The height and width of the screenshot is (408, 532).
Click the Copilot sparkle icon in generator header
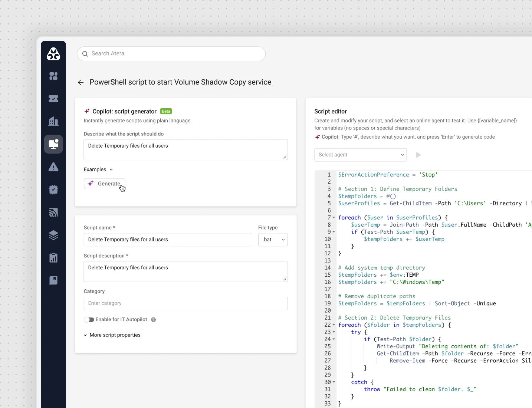(87, 111)
